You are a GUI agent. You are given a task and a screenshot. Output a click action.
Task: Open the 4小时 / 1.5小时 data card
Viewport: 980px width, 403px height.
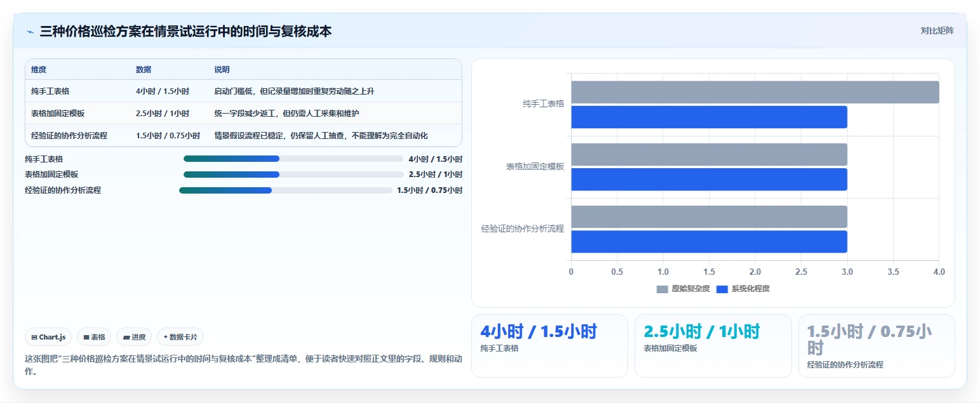(x=549, y=346)
